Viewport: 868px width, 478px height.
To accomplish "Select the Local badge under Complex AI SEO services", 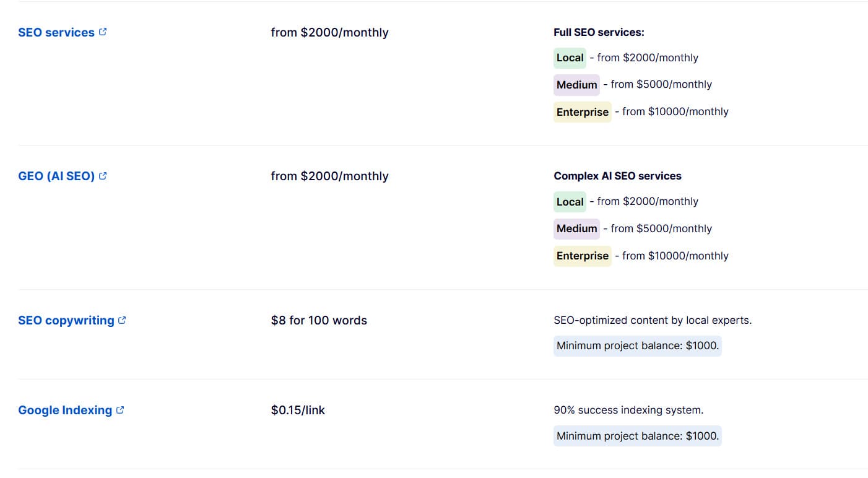I will point(570,201).
